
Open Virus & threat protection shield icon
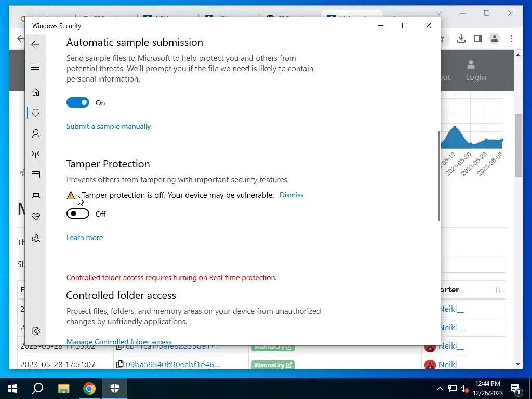point(36,113)
